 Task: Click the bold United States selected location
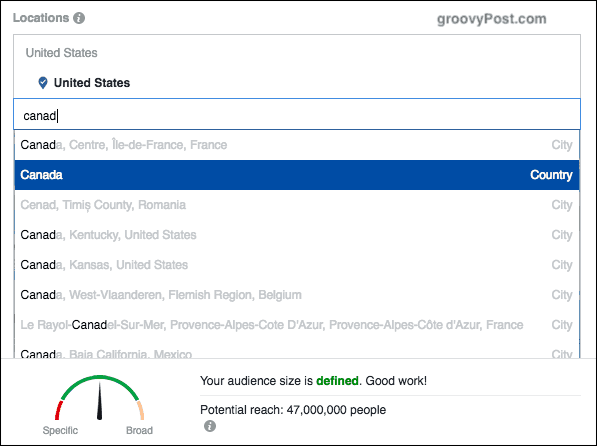pyautogui.click(x=92, y=83)
